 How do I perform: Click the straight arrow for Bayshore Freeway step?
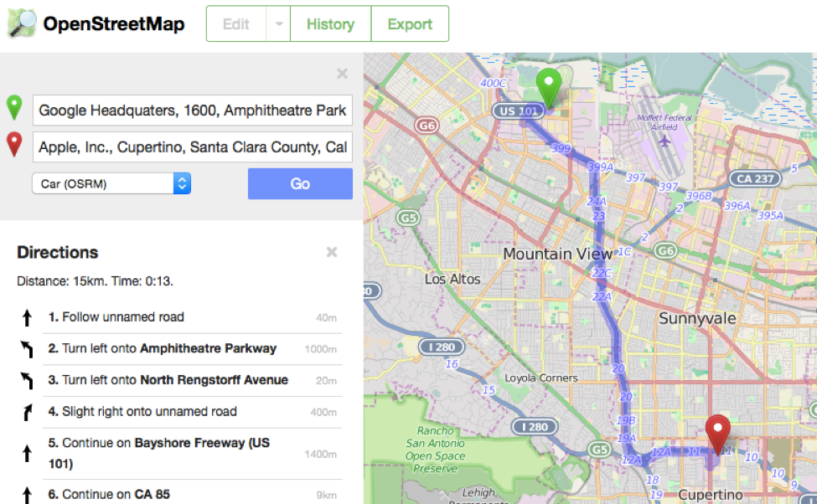point(27,454)
